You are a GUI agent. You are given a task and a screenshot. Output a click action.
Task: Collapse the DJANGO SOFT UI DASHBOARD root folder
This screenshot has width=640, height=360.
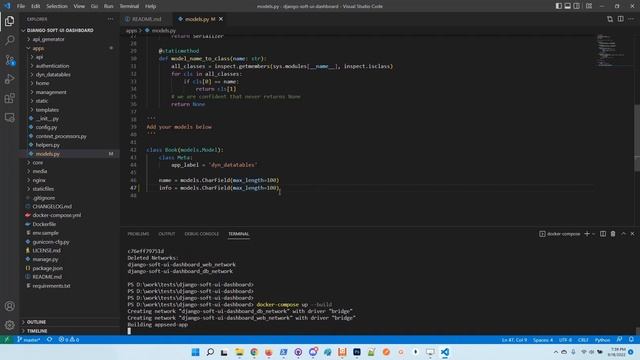60,30
